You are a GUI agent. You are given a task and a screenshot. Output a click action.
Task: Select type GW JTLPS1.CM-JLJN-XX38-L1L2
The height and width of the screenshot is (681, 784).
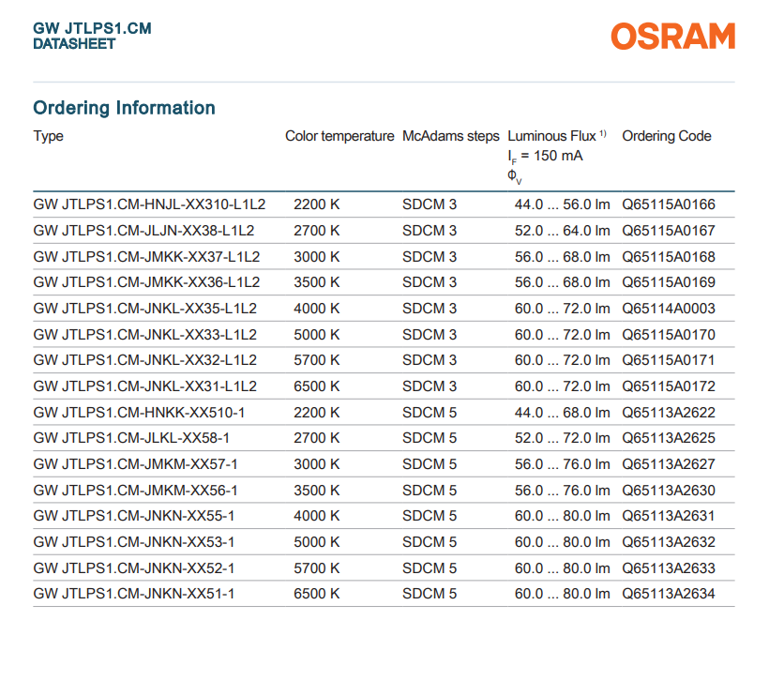[144, 231]
